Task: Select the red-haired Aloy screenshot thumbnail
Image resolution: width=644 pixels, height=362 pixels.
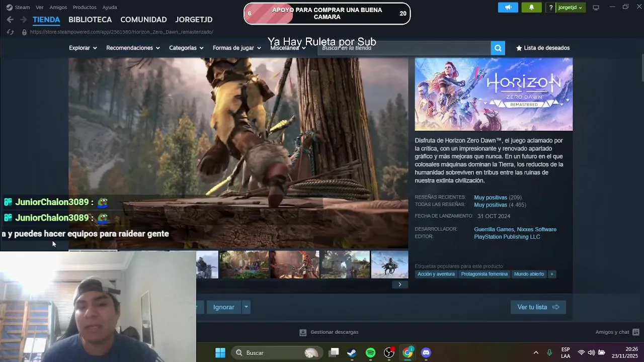Action: point(295,264)
